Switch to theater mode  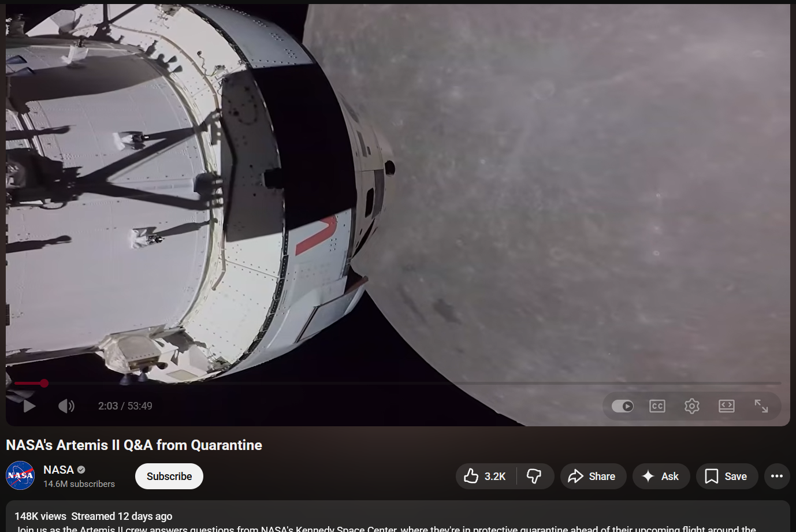coord(727,406)
